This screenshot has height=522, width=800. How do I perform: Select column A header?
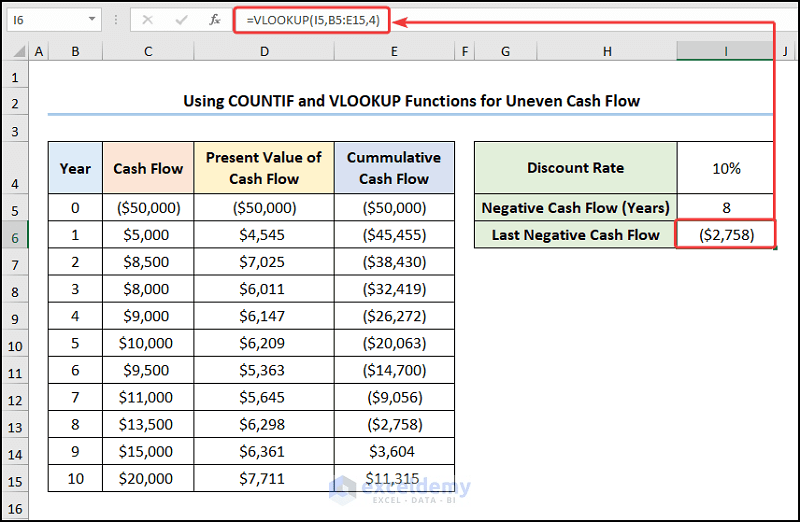[39, 51]
